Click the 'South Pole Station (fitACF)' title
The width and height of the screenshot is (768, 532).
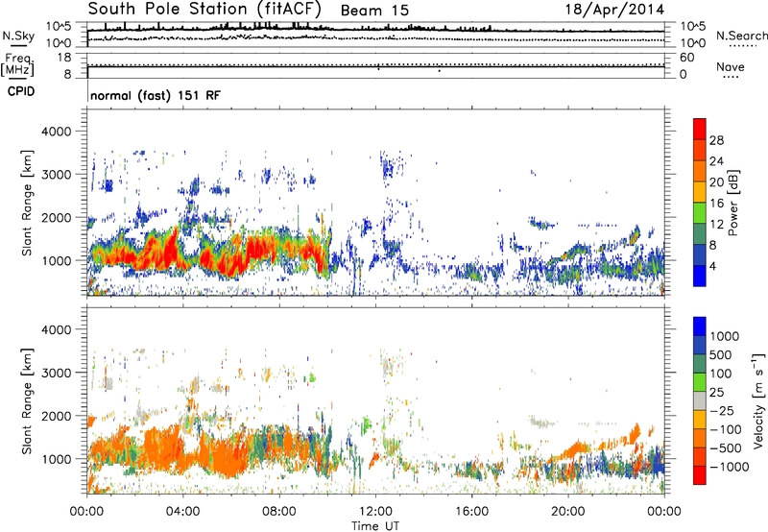coord(204,10)
